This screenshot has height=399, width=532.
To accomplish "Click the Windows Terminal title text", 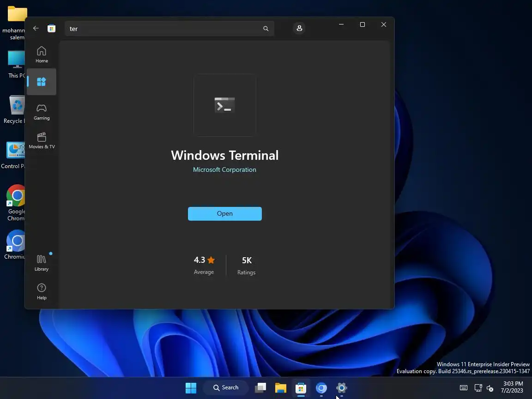I will [x=224, y=155].
